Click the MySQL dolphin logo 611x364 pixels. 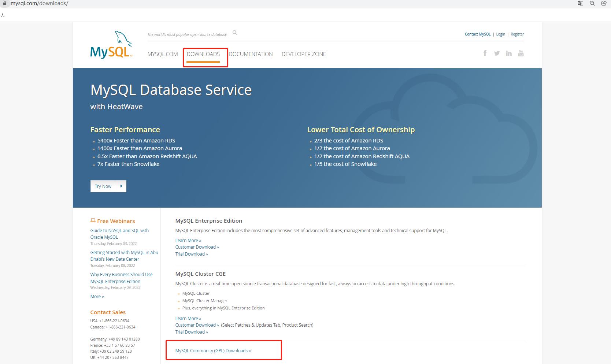(111, 45)
